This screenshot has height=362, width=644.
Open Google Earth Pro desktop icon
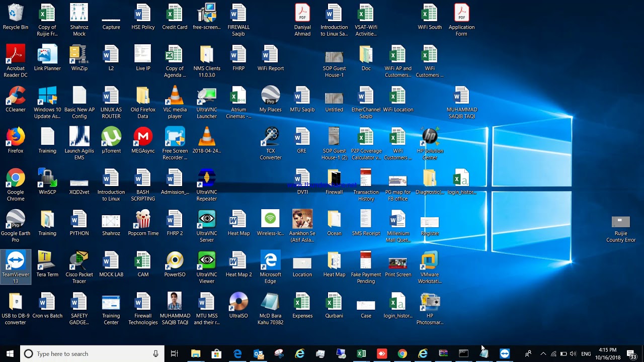point(16,226)
